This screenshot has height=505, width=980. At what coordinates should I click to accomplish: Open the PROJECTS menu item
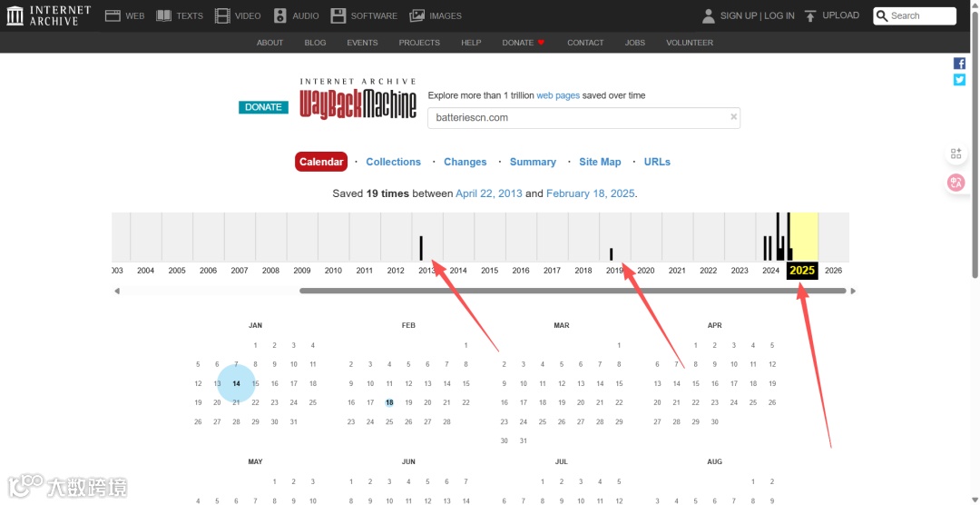pos(419,43)
